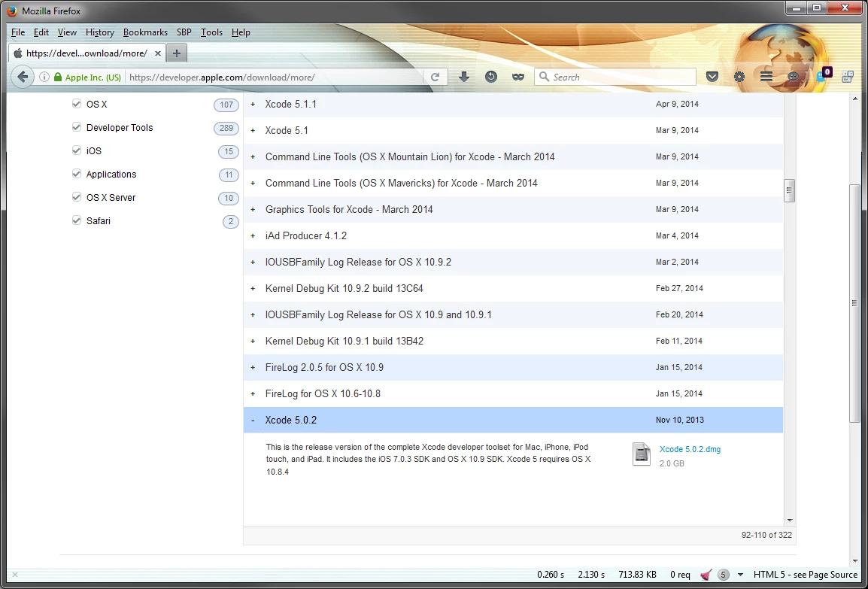Click the 713.83 KB status entry
The image size is (868, 589).
[638, 575]
